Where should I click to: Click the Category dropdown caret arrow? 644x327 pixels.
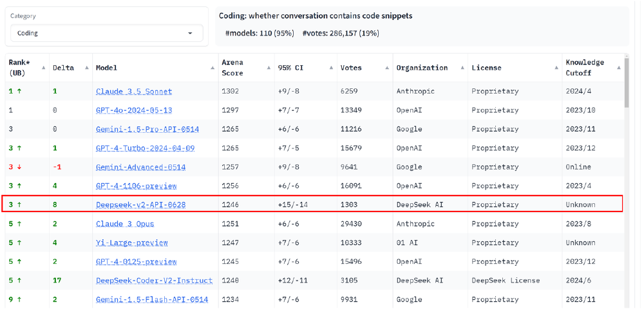coord(190,33)
